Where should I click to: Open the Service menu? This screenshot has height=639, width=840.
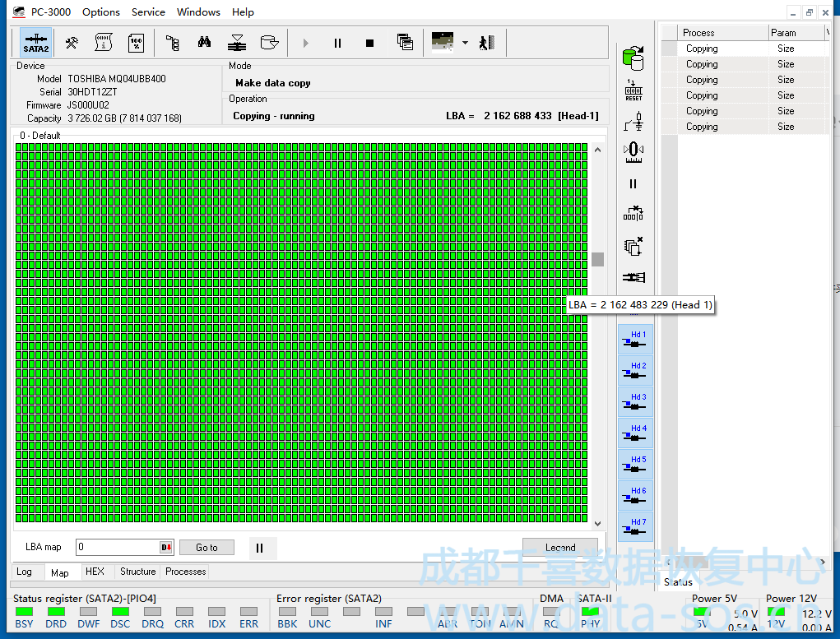click(x=148, y=12)
